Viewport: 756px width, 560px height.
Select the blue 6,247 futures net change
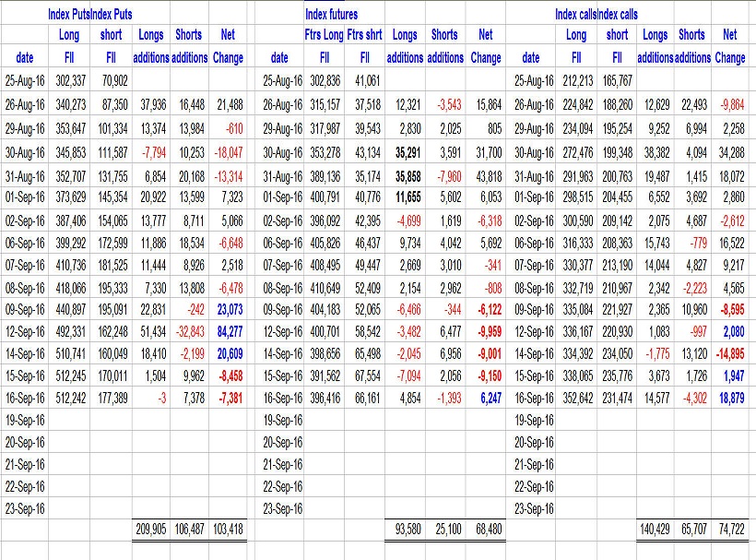[486, 399]
